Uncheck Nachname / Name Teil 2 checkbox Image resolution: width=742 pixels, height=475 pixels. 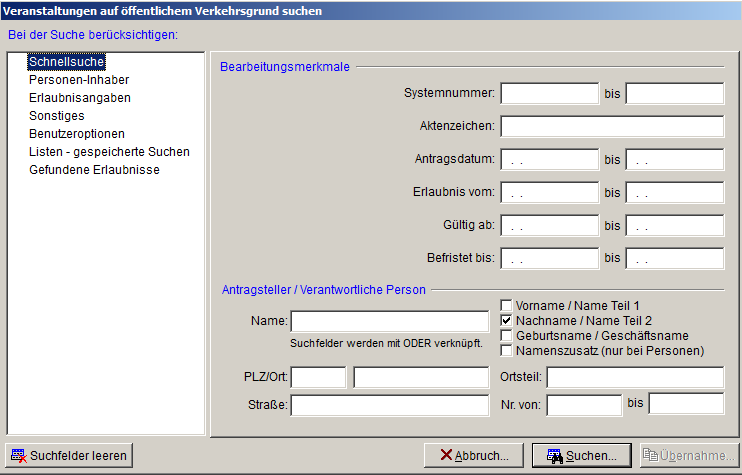click(x=507, y=320)
